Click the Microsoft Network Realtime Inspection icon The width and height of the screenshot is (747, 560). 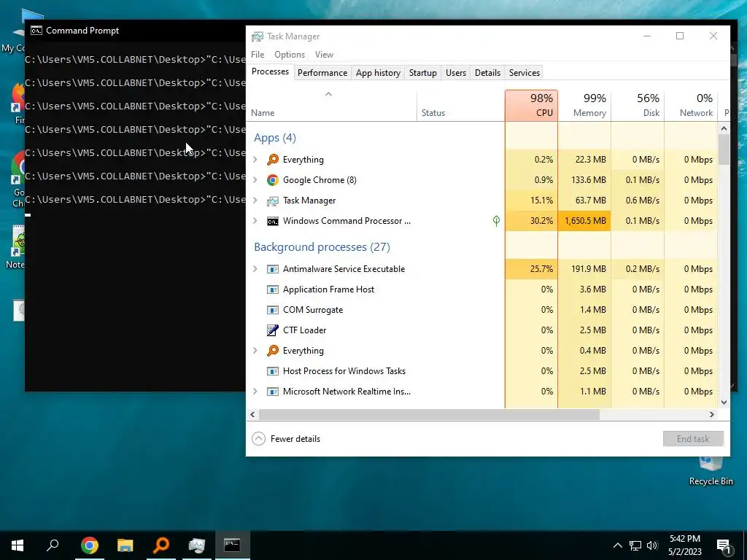coord(273,392)
